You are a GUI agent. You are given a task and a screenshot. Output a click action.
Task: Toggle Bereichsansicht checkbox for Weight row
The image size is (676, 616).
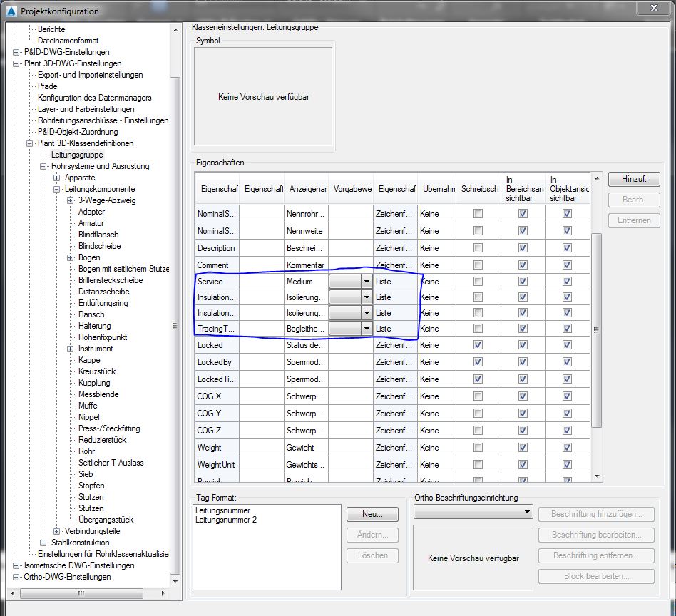point(523,448)
